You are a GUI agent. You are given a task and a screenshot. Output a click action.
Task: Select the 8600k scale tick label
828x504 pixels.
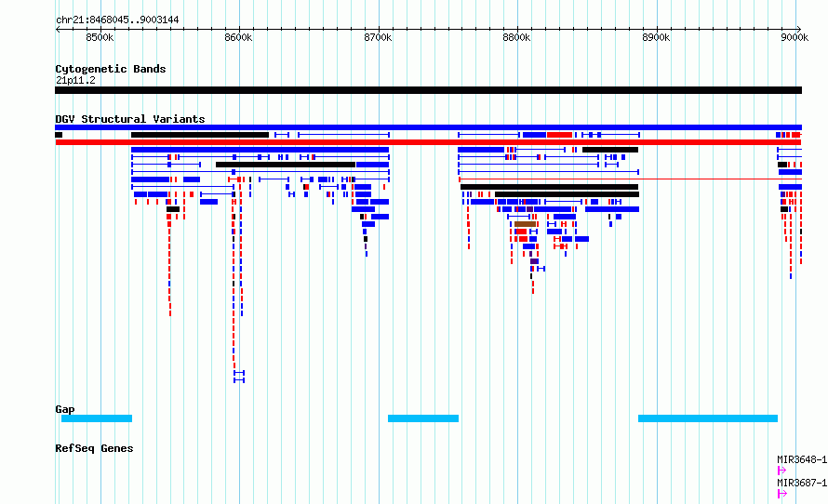(x=239, y=37)
